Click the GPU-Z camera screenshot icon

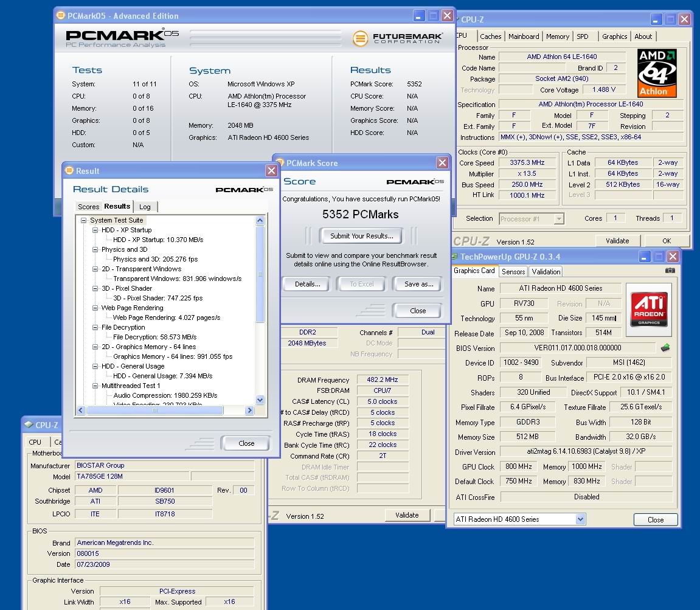click(x=670, y=270)
